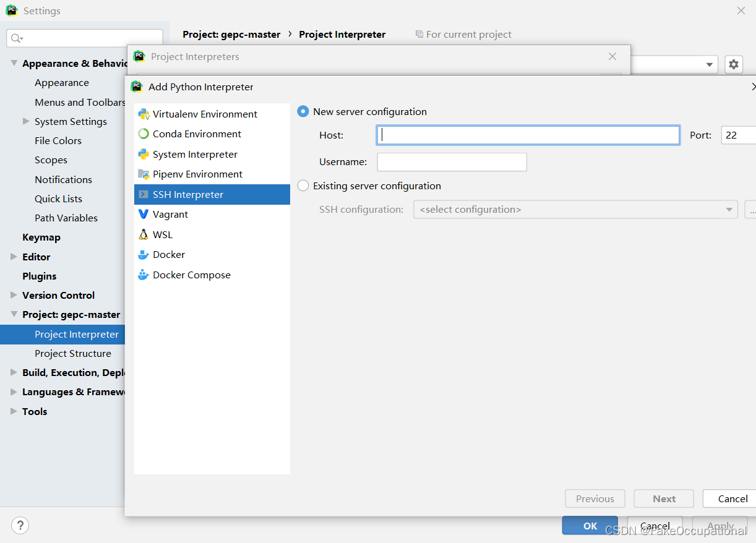Collapse the Project: gepc-master section

tap(14, 314)
